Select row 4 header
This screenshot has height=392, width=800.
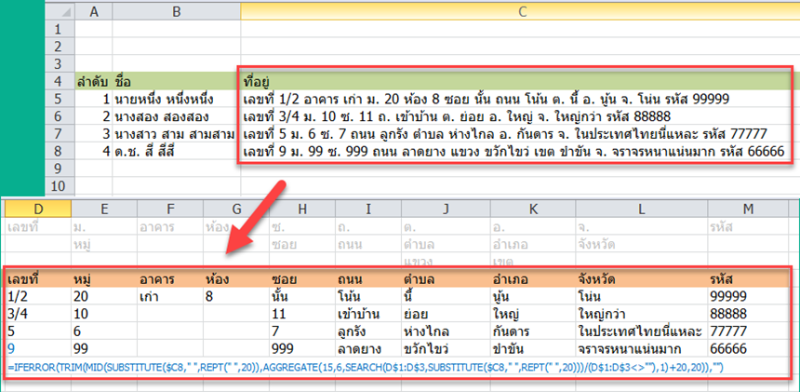point(60,81)
